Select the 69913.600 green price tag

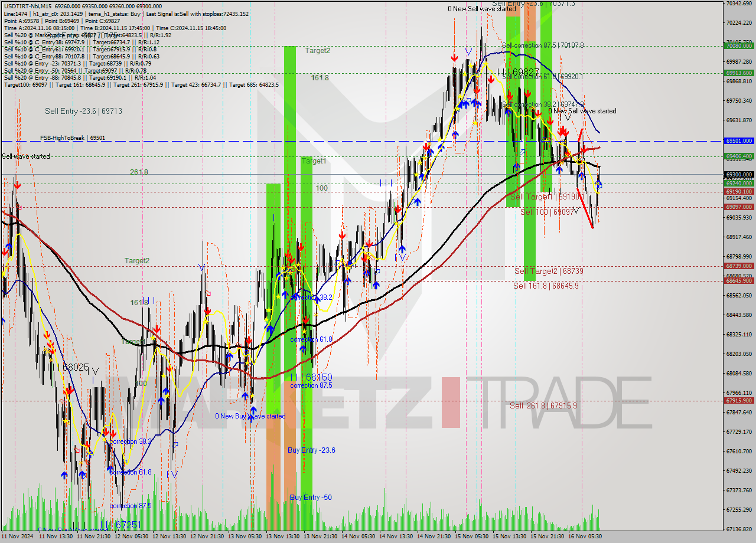pos(739,73)
